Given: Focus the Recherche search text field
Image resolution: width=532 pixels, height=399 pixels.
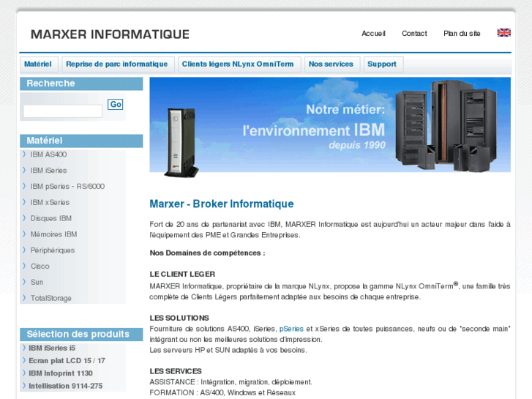Looking at the screenshot, I should [63, 111].
